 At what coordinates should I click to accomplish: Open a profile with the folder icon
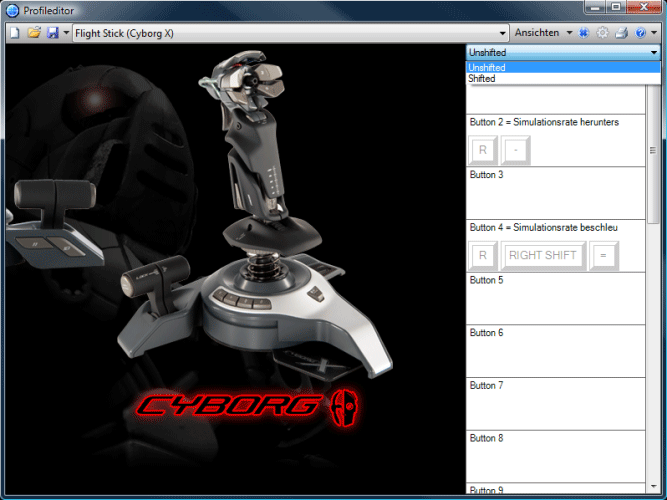pos(33,33)
